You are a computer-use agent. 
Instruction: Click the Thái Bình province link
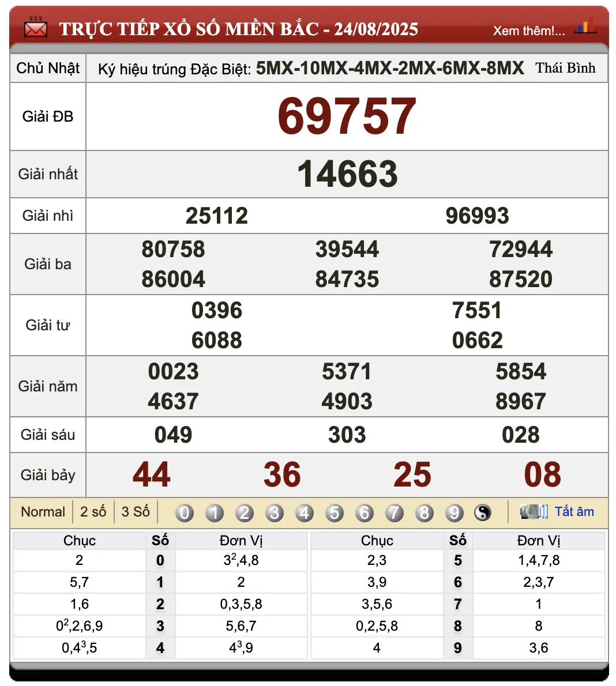(x=565, y=68)
